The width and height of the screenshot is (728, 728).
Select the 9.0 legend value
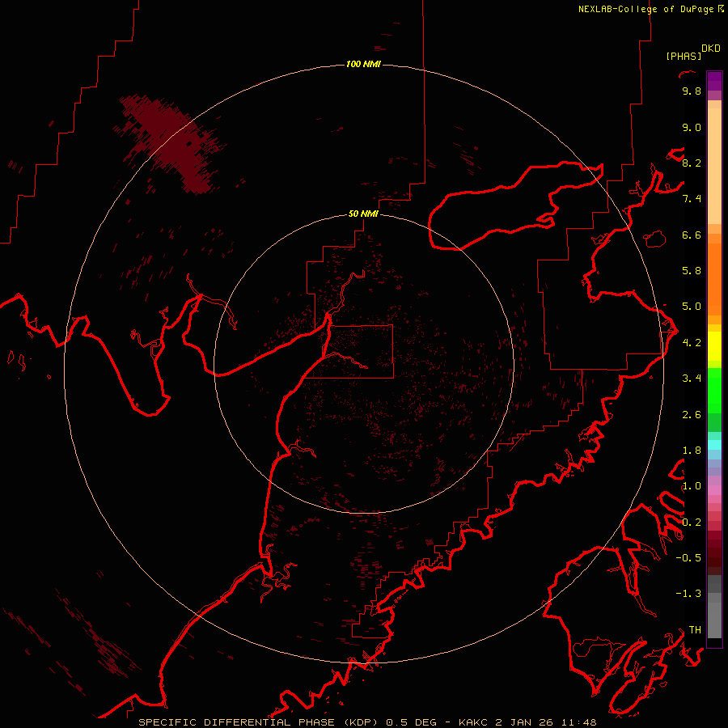coord(692,127)
